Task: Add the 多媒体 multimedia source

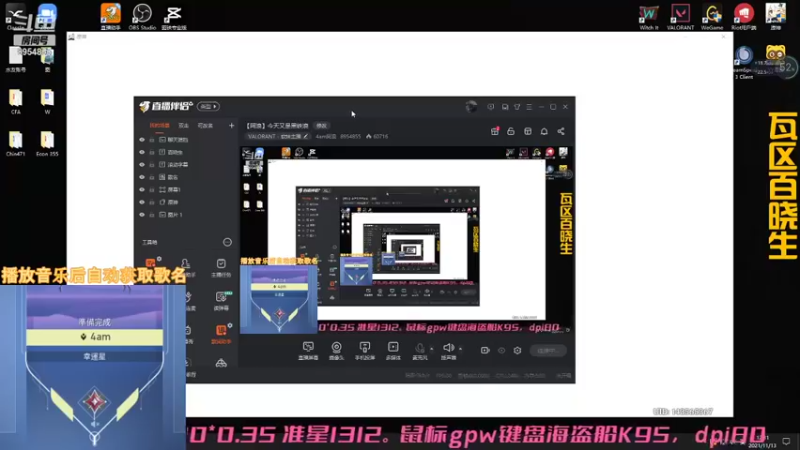Action: 393,351
